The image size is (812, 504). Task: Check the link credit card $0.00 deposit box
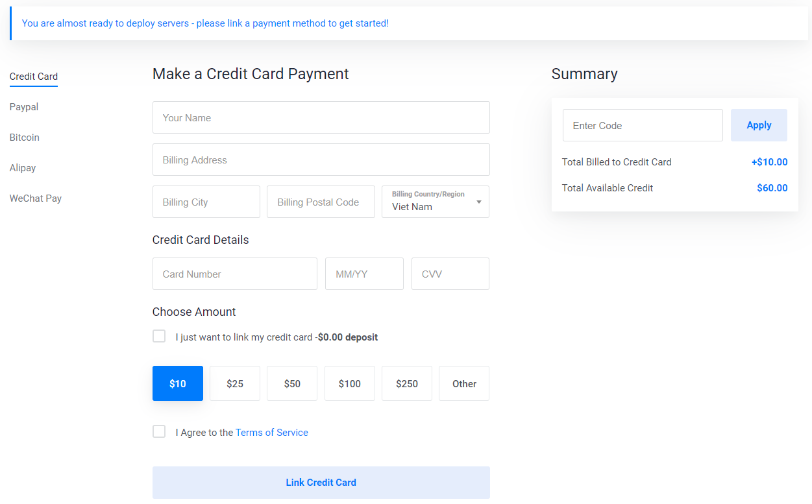tap(159, 336)
